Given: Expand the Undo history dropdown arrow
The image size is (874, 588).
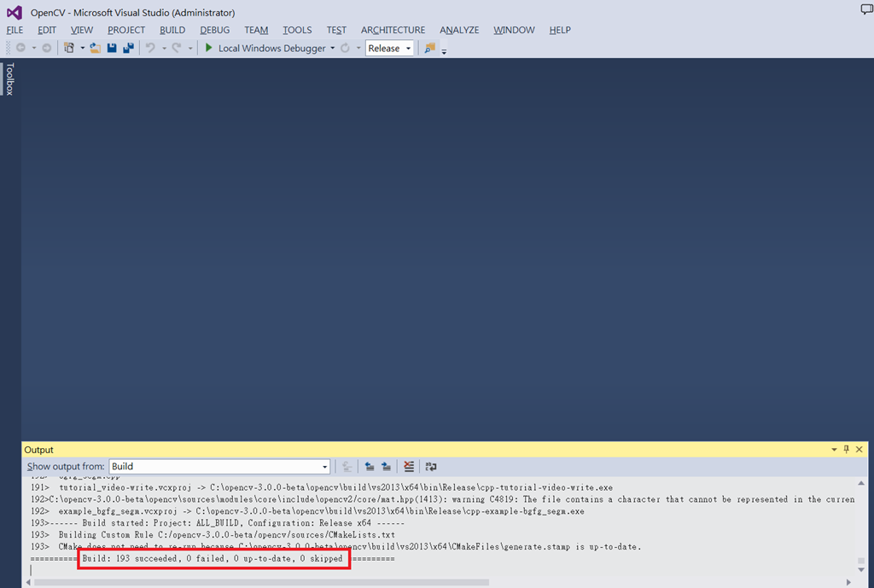Looking at the screenshot, I should coord(164,48).
